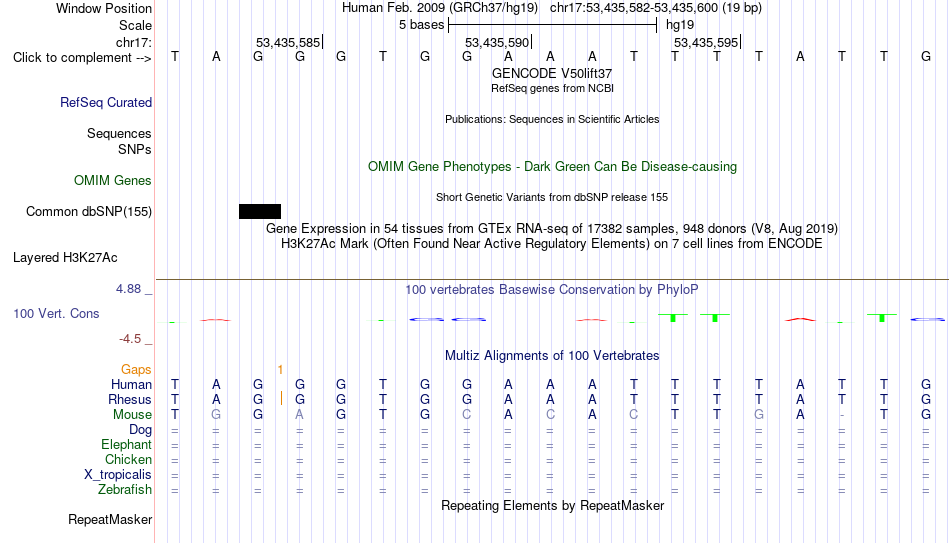Select the Elephant alignment row label
Screen dimensions: 950x543
127,445
